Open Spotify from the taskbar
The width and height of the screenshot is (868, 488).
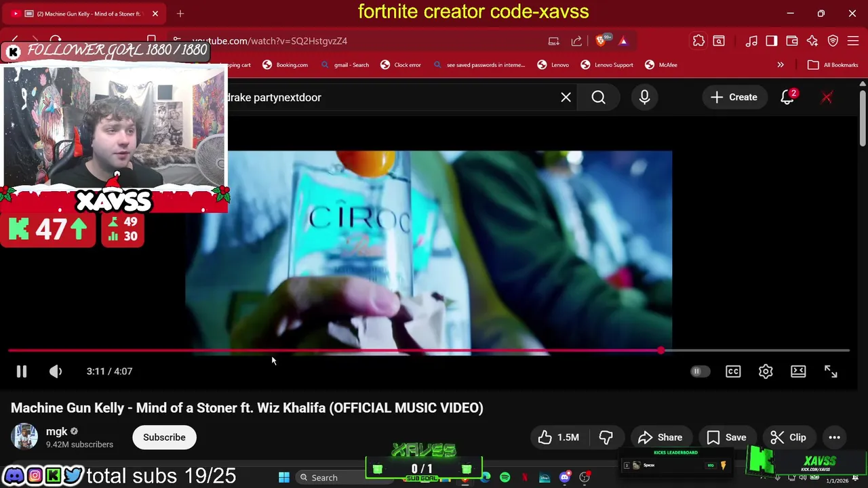tap(505, 478)
